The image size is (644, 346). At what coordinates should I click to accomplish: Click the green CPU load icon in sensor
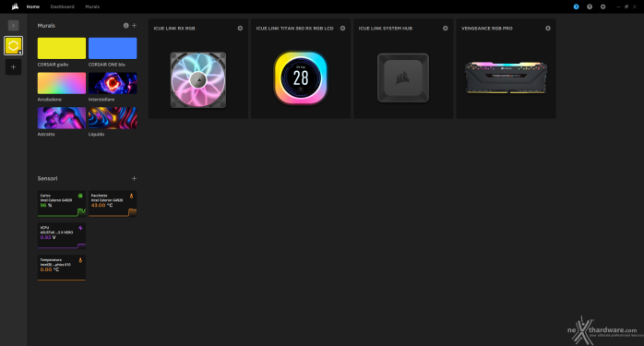click(80, 196)
